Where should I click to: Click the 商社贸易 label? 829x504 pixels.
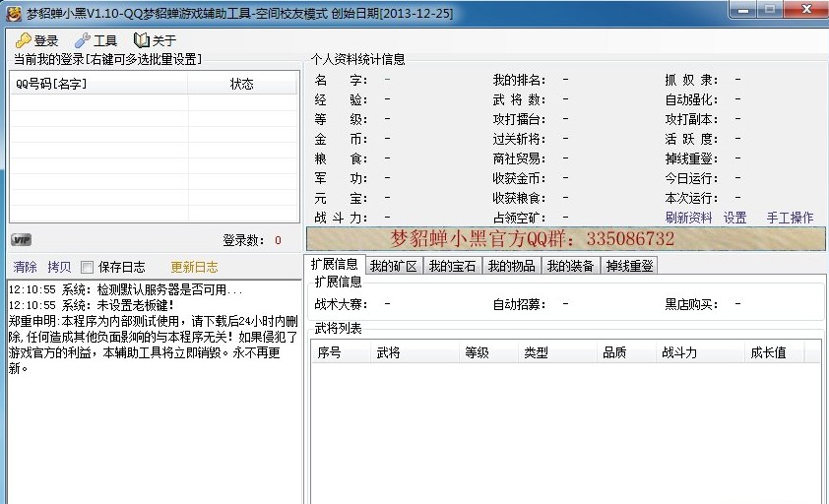519,158
